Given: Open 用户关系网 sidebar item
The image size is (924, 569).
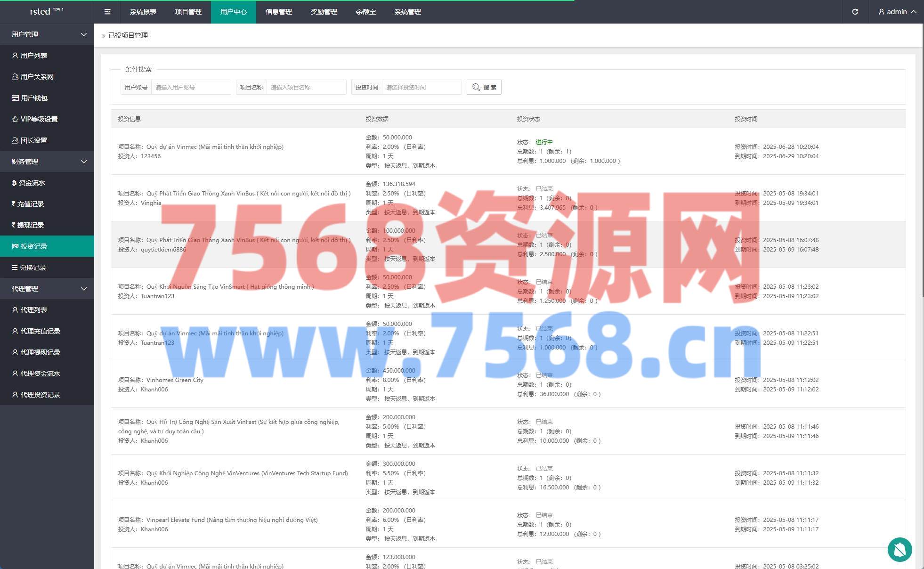Looking at the screenshot, I should tap(37, 77).
